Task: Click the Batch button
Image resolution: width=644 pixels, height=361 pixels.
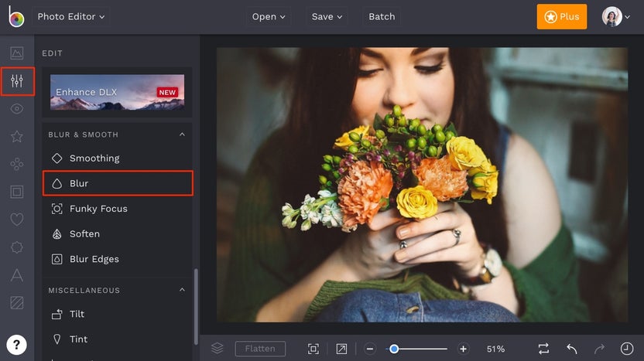Action: pyautogui.click(x=382, y=17)
